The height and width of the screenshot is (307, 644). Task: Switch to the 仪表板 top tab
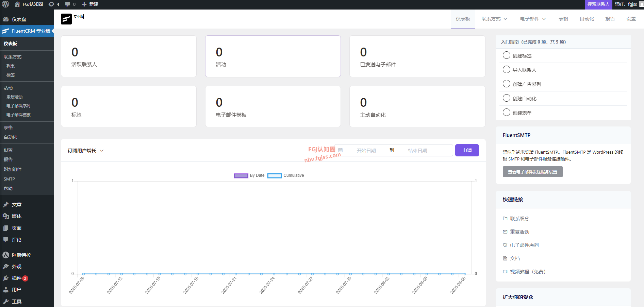(x=463, y=19)
